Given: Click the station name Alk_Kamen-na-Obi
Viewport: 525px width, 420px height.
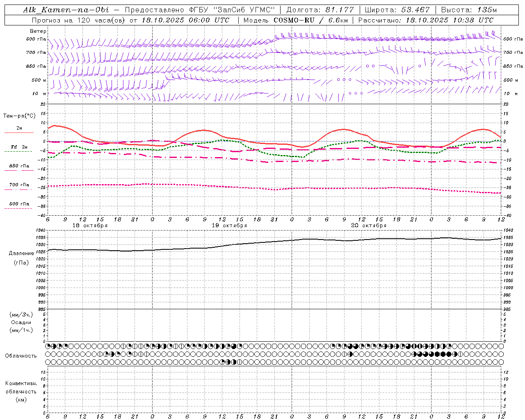Looking at the screenshot, I should click(66, 10).
